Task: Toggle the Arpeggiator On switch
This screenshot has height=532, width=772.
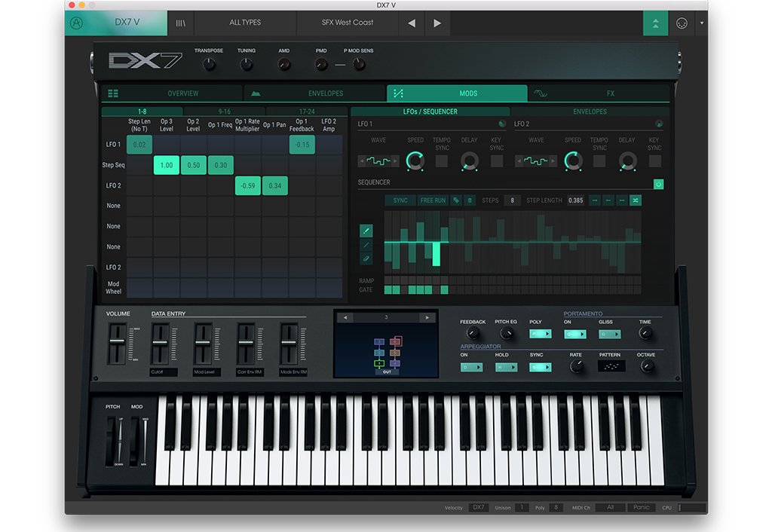Action: click(471, 367)
